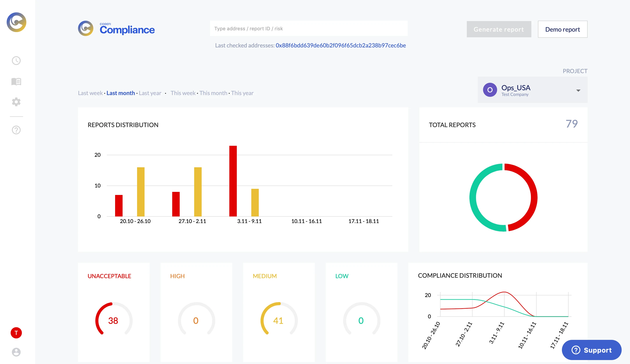
Task: Click the Codefi Compliance header logo
Action: coord(116,29)
